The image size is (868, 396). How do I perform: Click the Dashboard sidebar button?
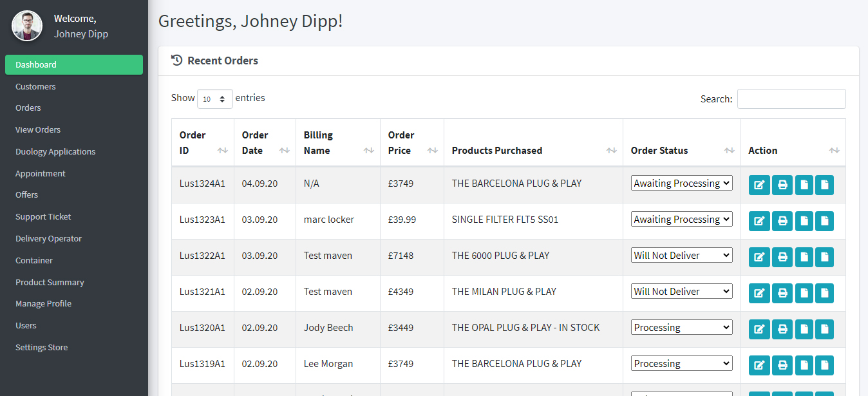(x=74, y=64)
